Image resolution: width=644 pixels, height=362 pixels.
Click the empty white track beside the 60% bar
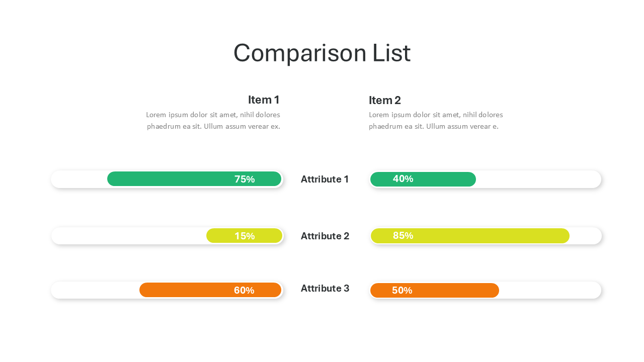point(95,290)
